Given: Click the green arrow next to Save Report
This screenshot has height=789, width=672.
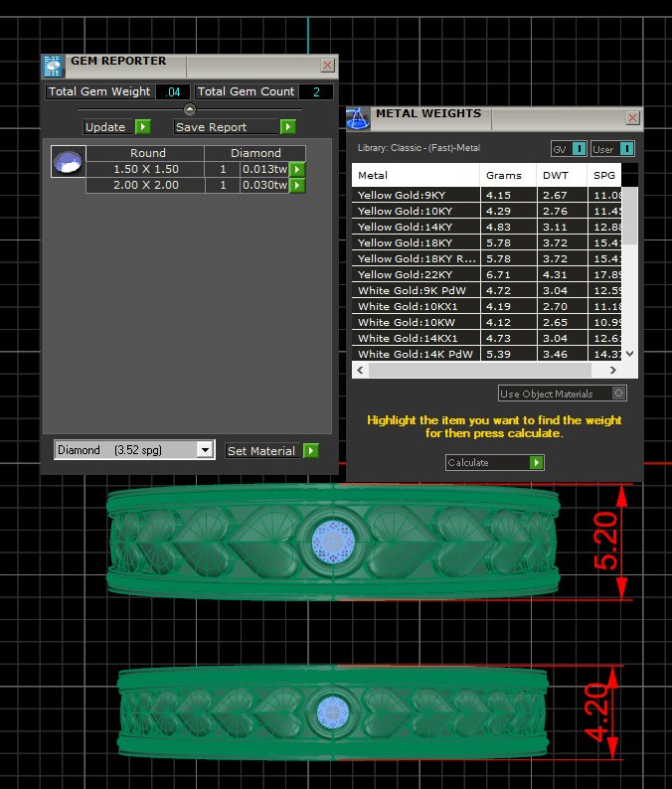Looking at the screenshot, I should point(288,127).
